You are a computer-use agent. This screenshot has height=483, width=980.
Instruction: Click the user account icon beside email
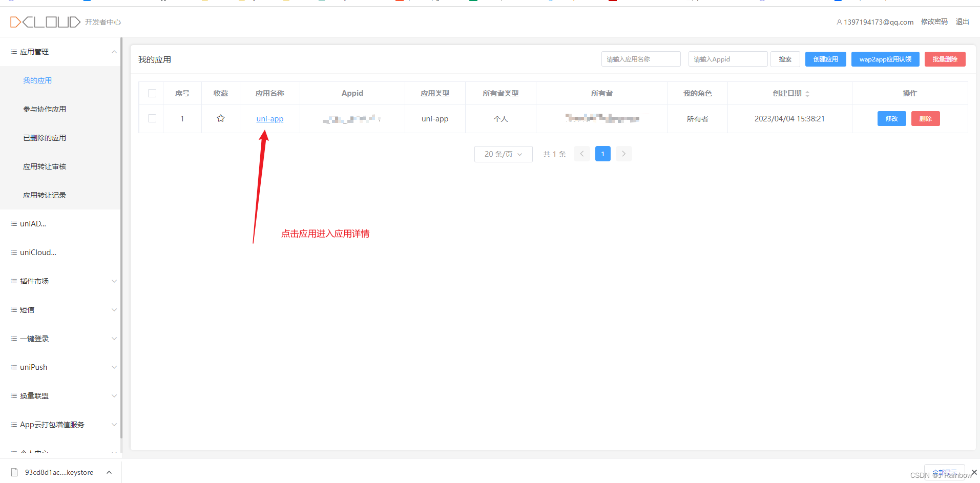coord(839,22)
